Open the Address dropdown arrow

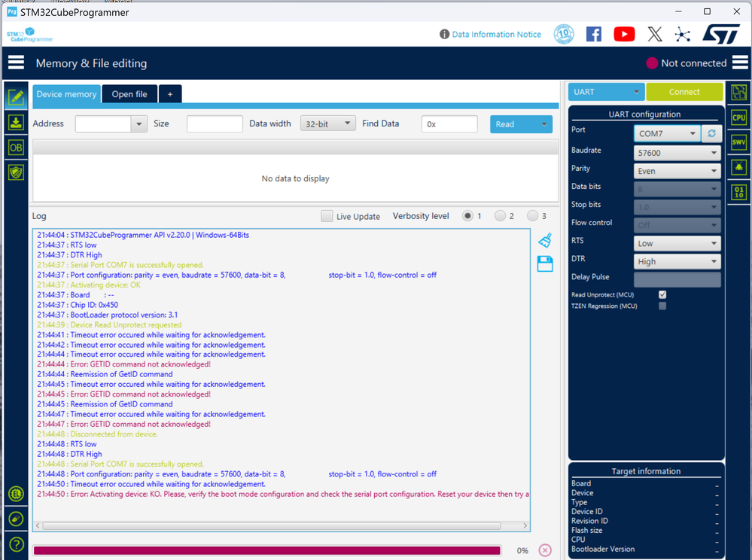(139, 123)
